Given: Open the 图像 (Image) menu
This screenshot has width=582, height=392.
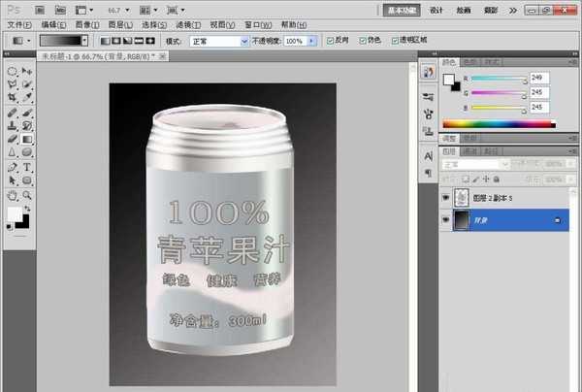Looking at the screenshot, I should (x=85, y=23).
